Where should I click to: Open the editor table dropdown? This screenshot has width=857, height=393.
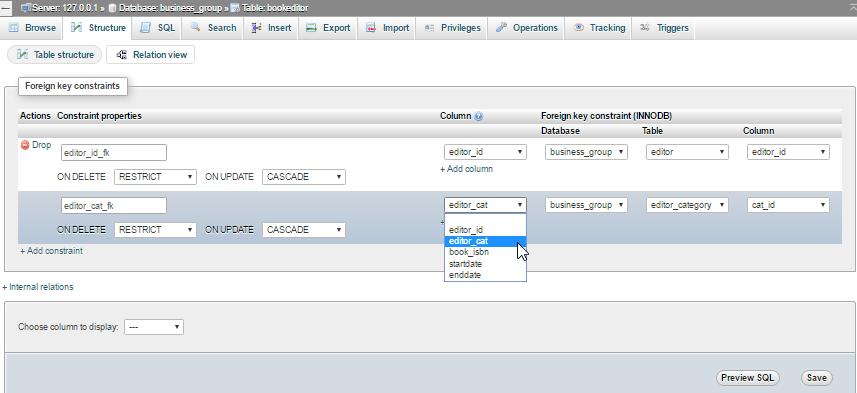[x=687, y=152]
